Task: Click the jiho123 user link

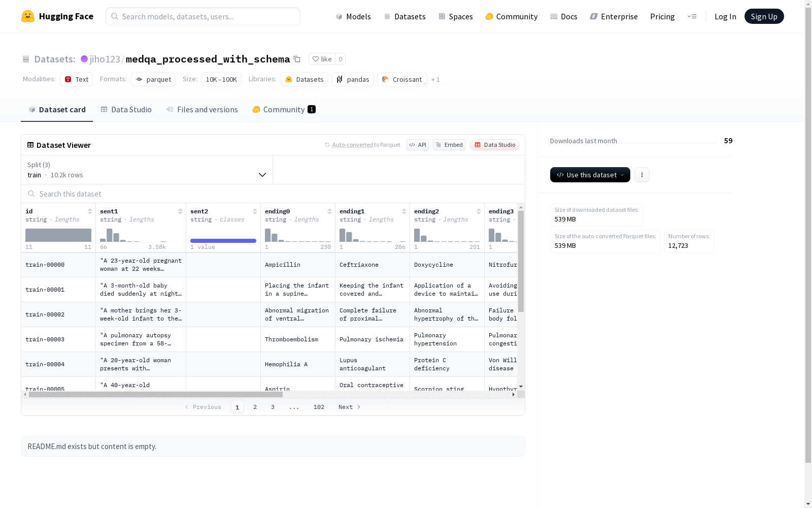Action: coord(105,59)
